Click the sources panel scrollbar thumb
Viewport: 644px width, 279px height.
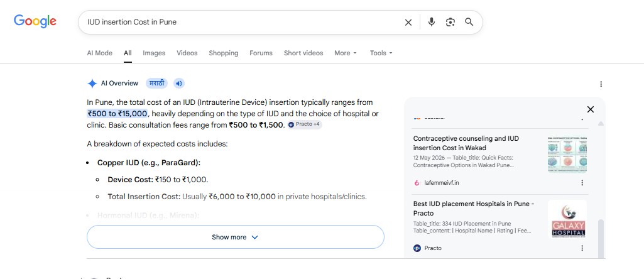coord(601,238)
